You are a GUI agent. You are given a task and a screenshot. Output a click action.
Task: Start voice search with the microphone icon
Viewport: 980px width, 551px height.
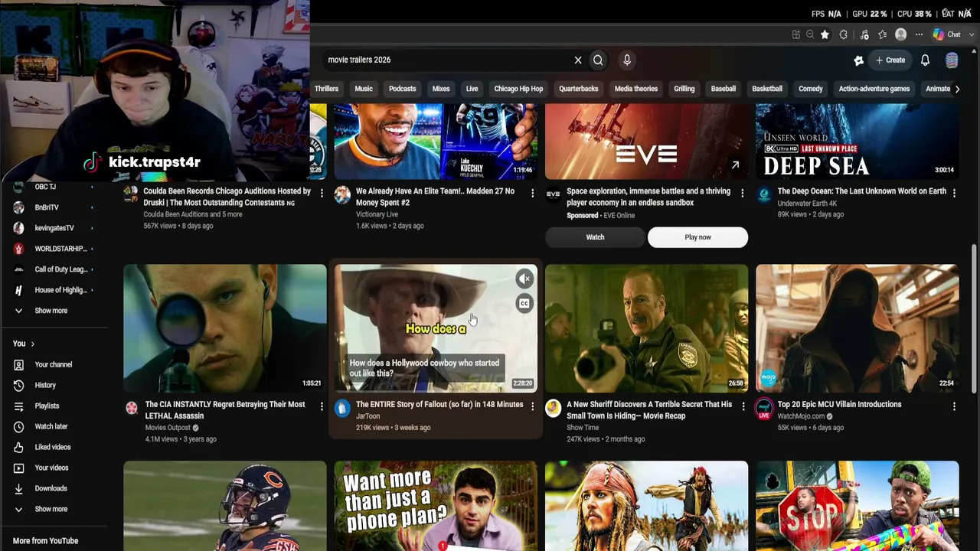click(627, 60)
